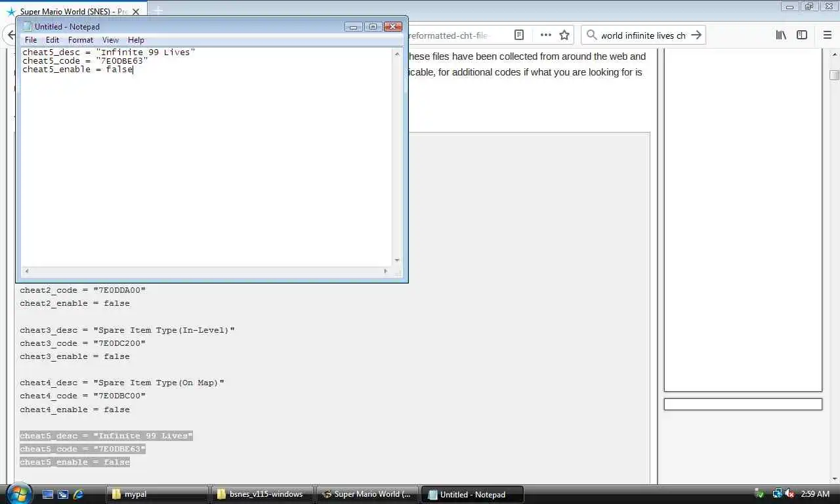Click webpage line cheat3_code = "7E0DC200"
Screen dimensions: 840x504
tap(83, 343)
